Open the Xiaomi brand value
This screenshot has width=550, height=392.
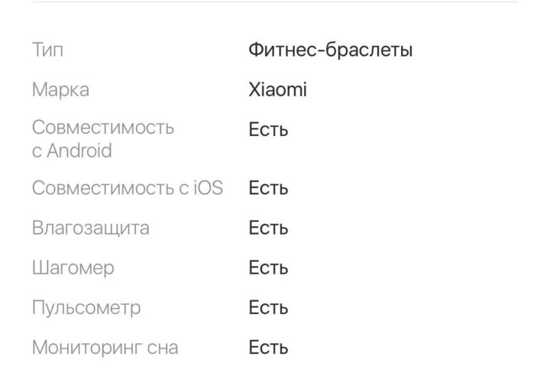pyautogui.click(x=277, y=90)
